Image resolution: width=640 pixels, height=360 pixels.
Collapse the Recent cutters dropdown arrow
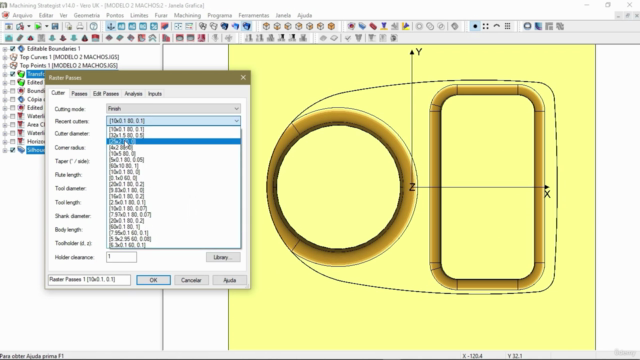click(x=236, y=121)
